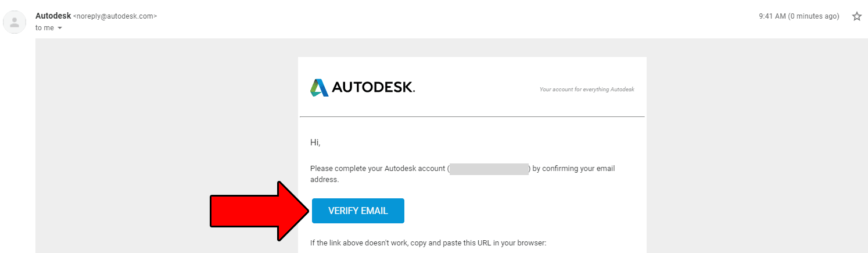Click "confirming your email address" text

462,174
